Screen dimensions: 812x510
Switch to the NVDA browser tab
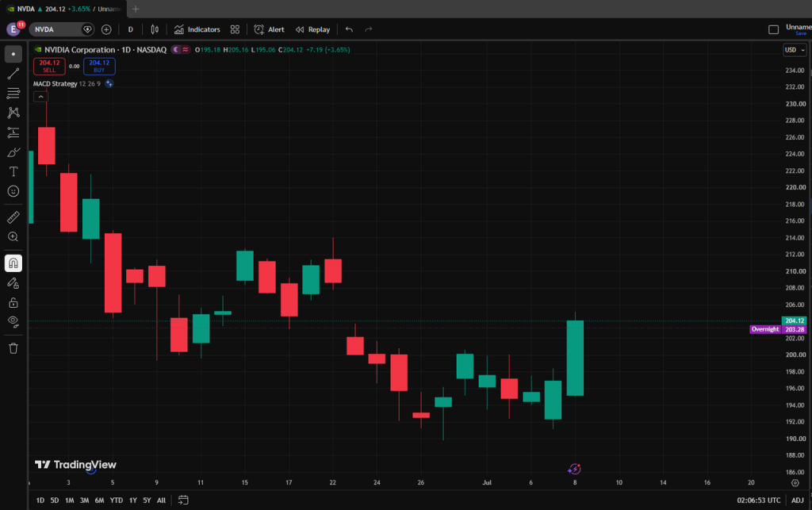pos(63,9)
